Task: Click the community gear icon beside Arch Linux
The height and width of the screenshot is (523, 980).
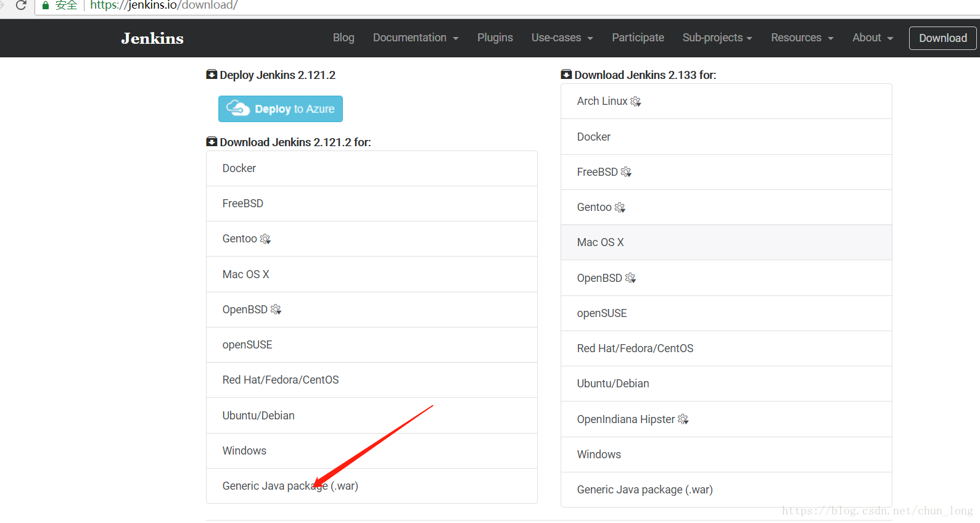Action: tap(636, 101)
